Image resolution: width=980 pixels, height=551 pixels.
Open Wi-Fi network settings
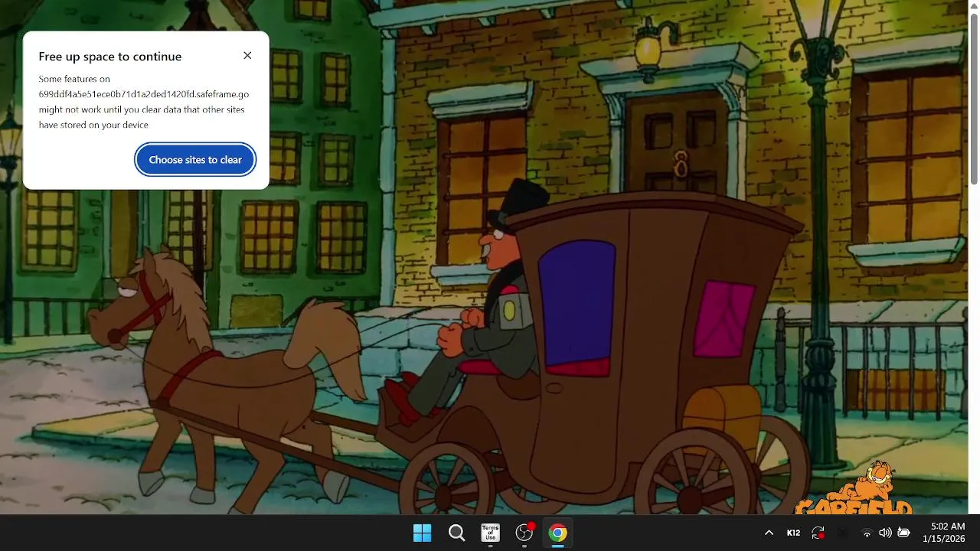(x=867, y=533)
